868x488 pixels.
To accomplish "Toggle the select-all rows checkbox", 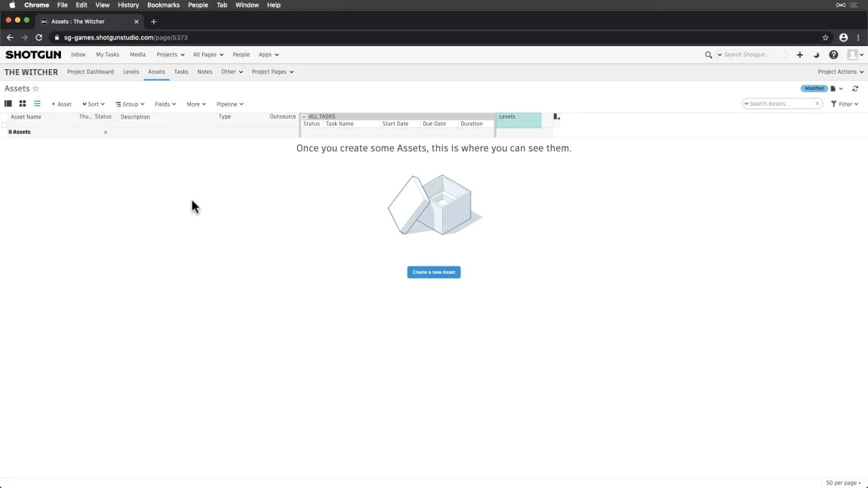I will (4, 125).
